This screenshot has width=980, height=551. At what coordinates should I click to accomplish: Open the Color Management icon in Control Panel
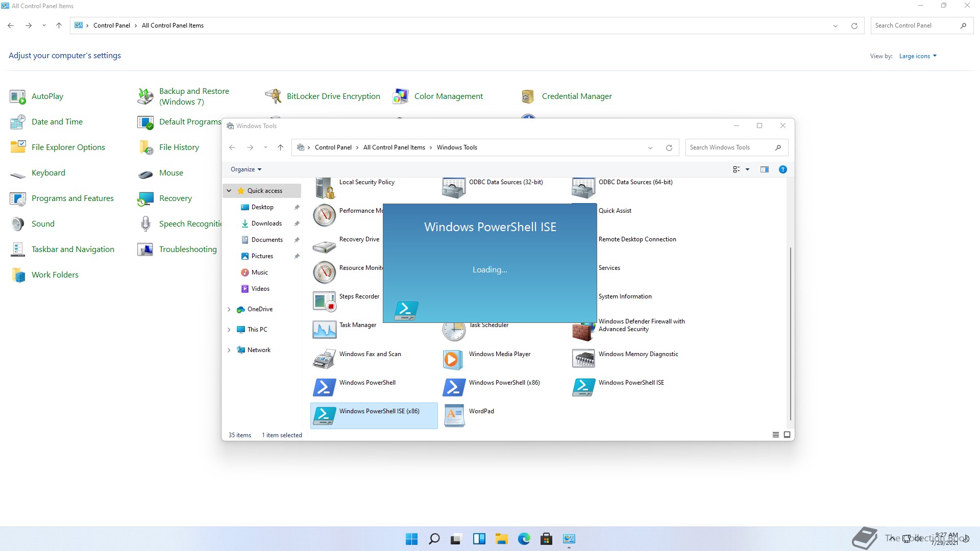click(401, 96)
